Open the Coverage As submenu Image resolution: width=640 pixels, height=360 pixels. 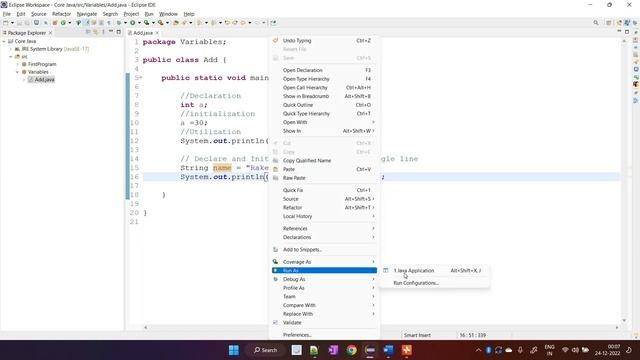coord(324,262)
